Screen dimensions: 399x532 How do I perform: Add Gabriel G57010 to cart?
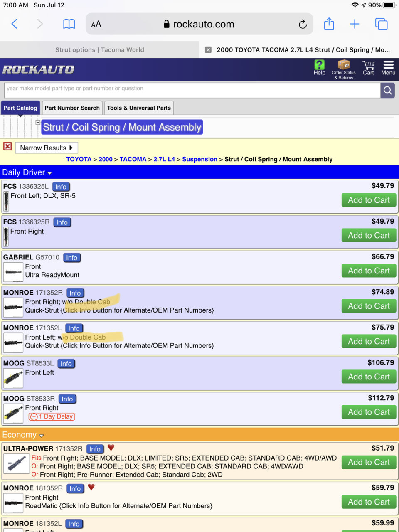click(x=369, y=271)
